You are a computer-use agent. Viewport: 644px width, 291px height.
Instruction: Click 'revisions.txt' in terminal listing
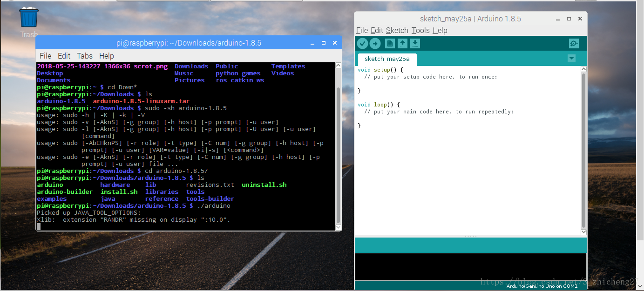click(x=210, y=185)
